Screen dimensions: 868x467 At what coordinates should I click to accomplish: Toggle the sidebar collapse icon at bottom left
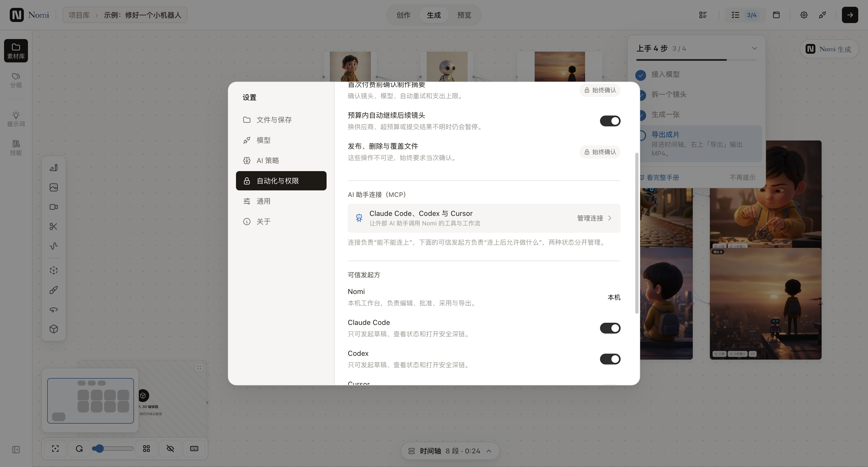16,449
